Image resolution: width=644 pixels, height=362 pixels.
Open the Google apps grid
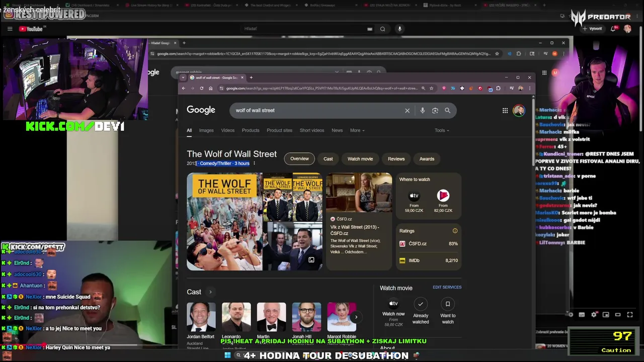coord(505,111)
